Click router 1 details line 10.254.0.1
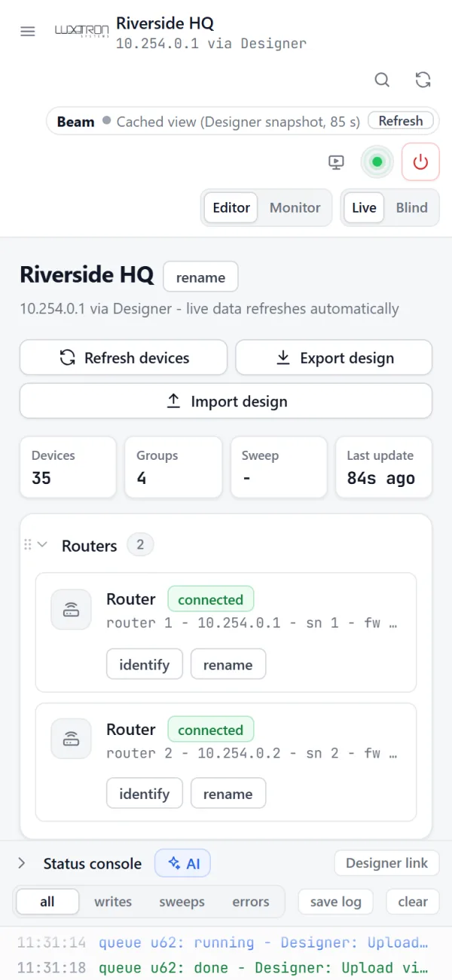 pos(253,623)
